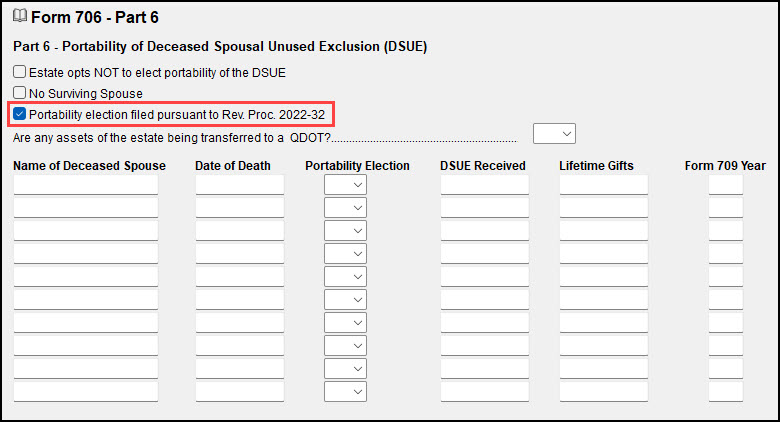Expand fifth row Portability Election dropdown
Viewport: 780px width, 422px height.
coord(345,277)
